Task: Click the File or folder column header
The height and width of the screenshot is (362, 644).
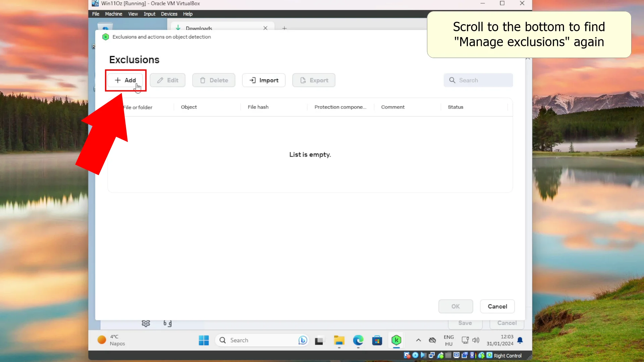Action: coord(138,107)
